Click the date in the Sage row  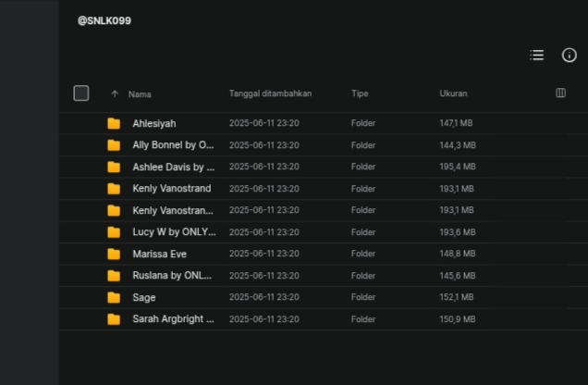(264, 297)
